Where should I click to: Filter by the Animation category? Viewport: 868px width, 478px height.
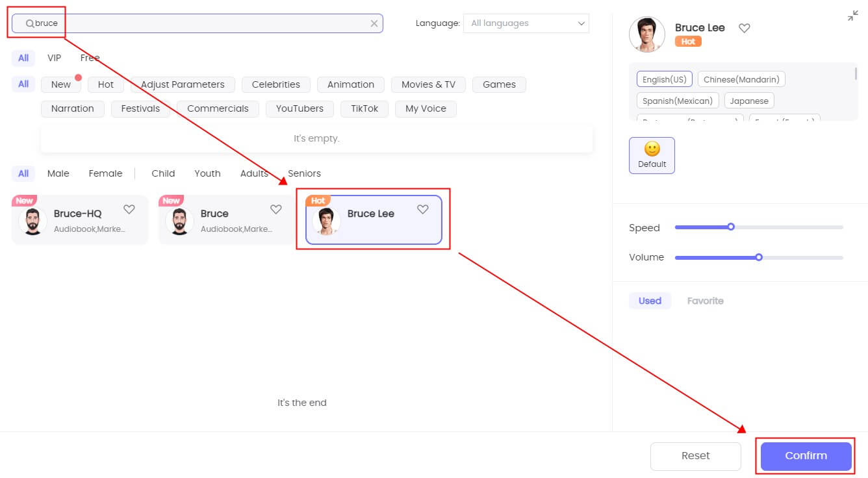(351, 84)
